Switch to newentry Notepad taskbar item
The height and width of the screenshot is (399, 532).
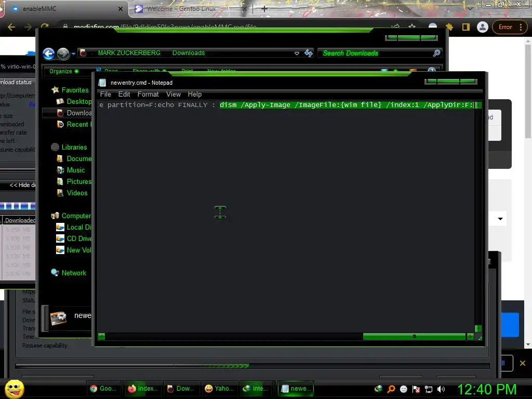tap(296, 389)
